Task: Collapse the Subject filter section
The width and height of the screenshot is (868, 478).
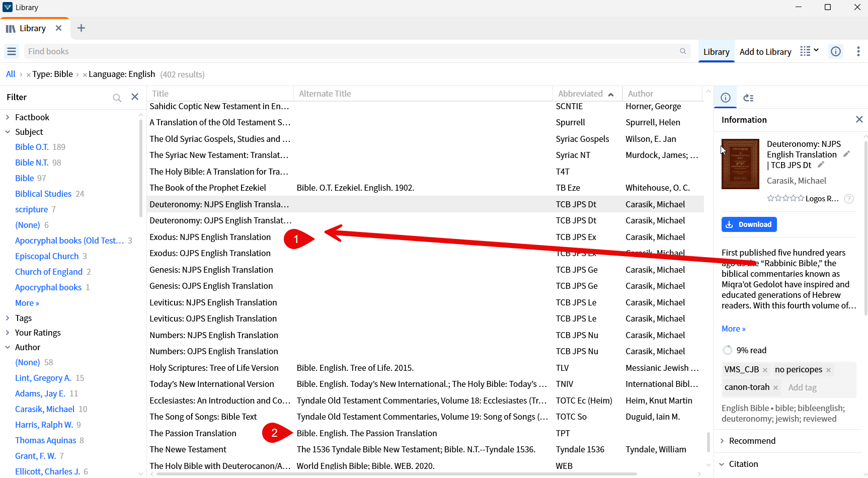Action: [8, 132]
